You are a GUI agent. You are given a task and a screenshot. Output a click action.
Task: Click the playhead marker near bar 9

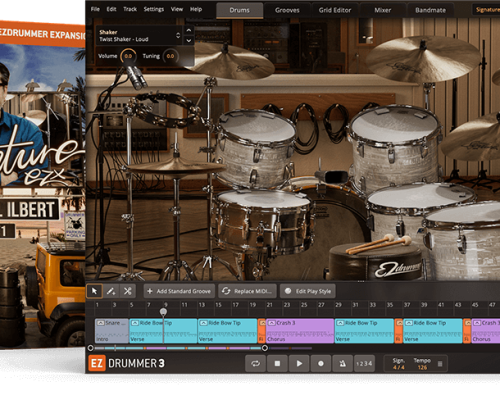(163, 312)
